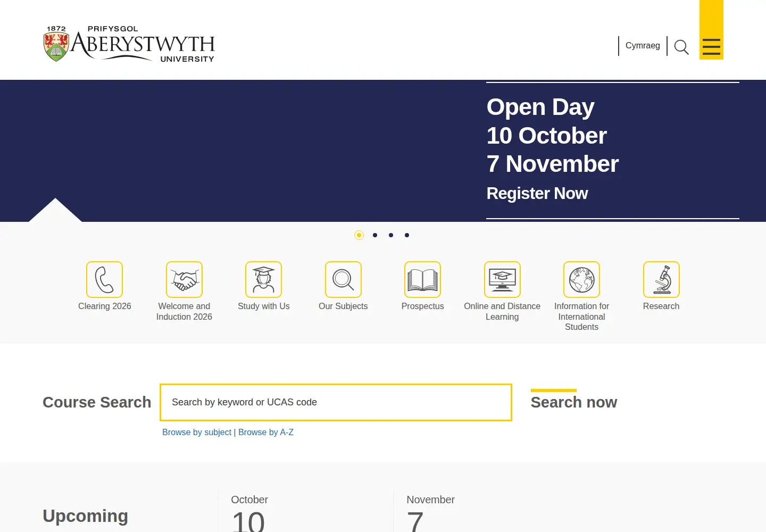Click the Research label
This screenshot has width=766, height=532.
[661, 306]
